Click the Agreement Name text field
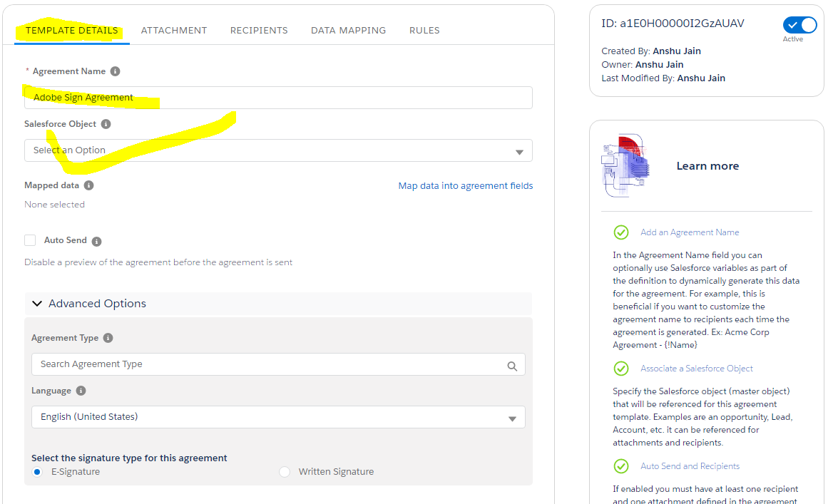Viewport: 838px width, 504px height. [278, 98]
